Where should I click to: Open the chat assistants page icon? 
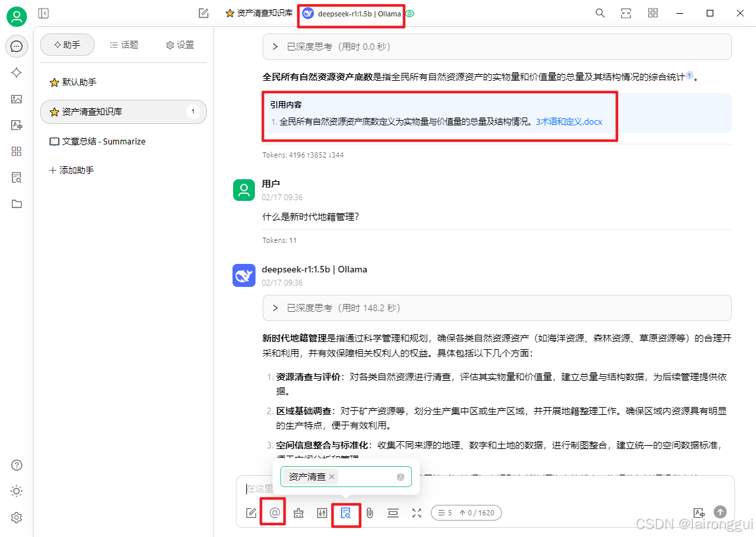(x=16, y=46)
